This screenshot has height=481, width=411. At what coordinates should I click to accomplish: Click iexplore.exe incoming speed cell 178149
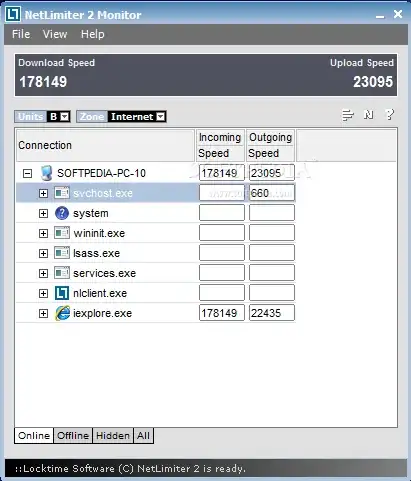click(x=222, y=313)
